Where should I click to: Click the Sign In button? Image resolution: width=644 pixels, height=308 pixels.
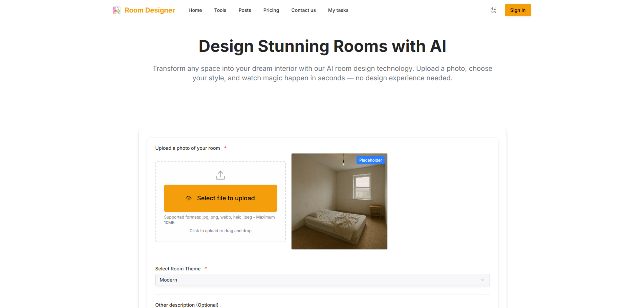tap(518, 10)
